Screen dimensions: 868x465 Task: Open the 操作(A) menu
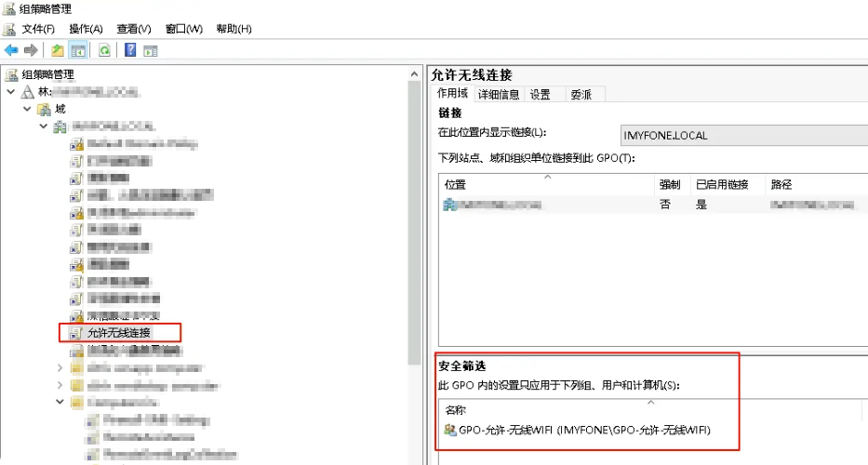[86, 29]
